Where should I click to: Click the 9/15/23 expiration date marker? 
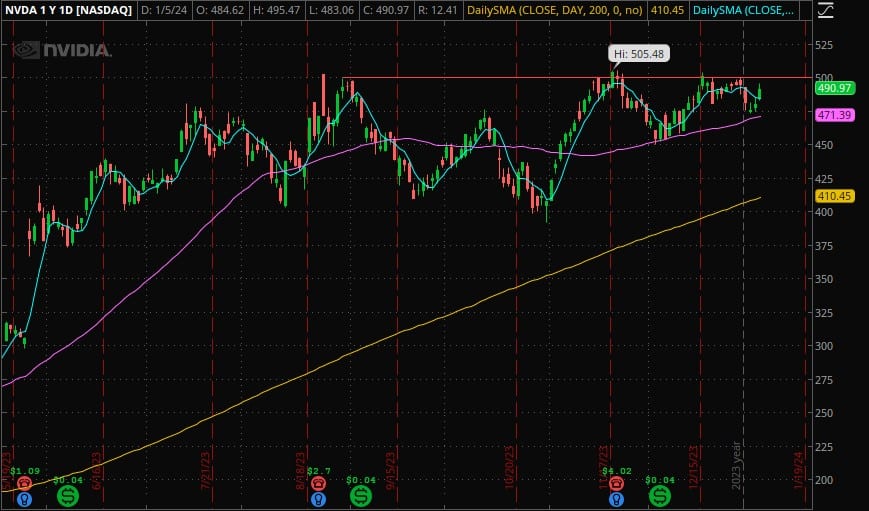390,470
